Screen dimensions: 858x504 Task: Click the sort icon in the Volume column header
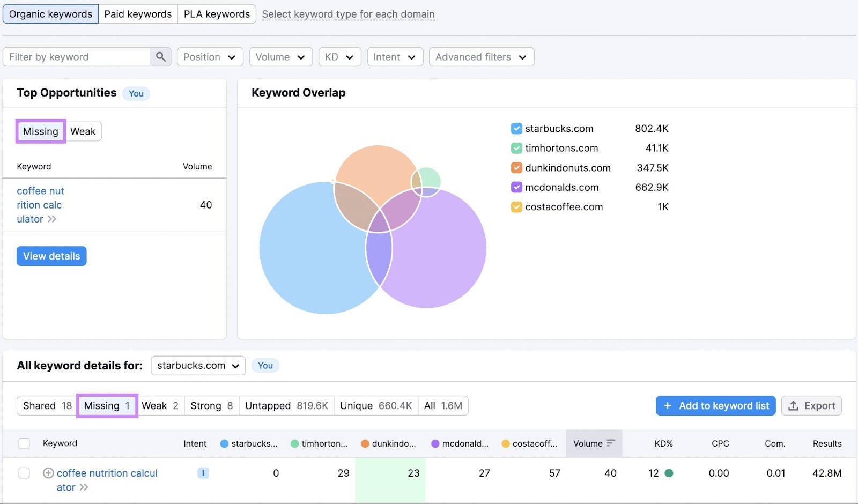[611, 443]
